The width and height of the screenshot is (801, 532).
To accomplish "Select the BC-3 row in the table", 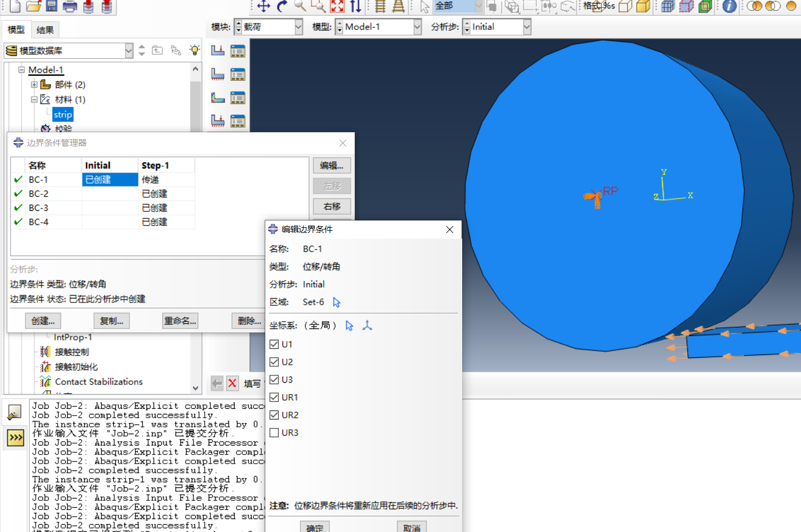I will (38, 208).
